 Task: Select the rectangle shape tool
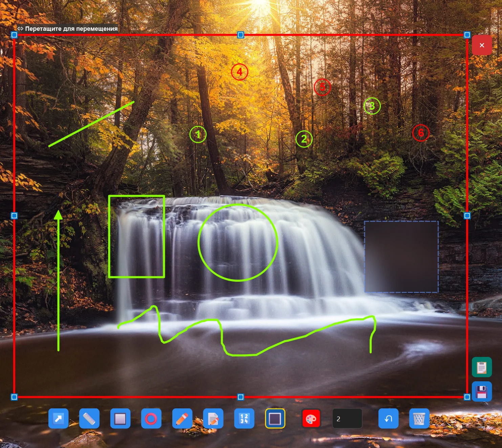tap(121, 419)
